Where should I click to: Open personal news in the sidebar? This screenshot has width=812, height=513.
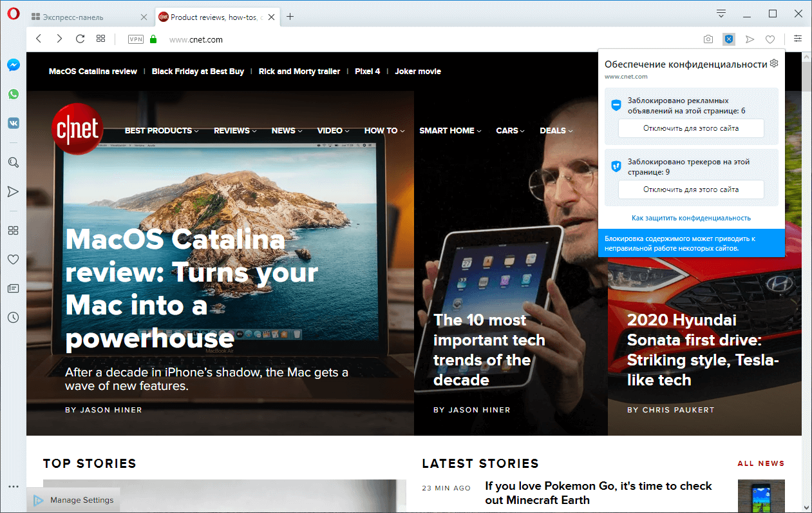pyautogui.click(x=13, y=288)
